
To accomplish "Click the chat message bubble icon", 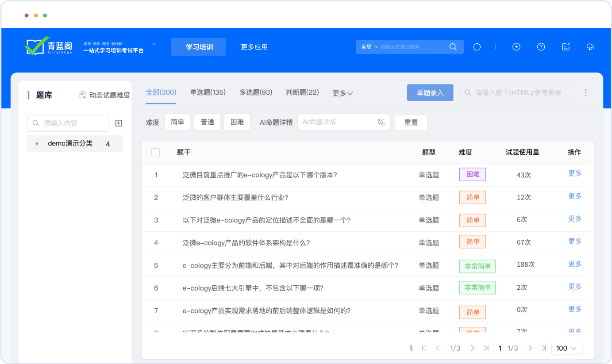I will (477, 47).
